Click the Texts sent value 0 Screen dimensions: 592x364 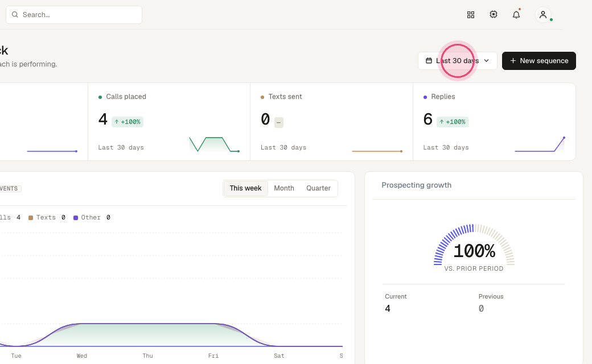[265, 119]
